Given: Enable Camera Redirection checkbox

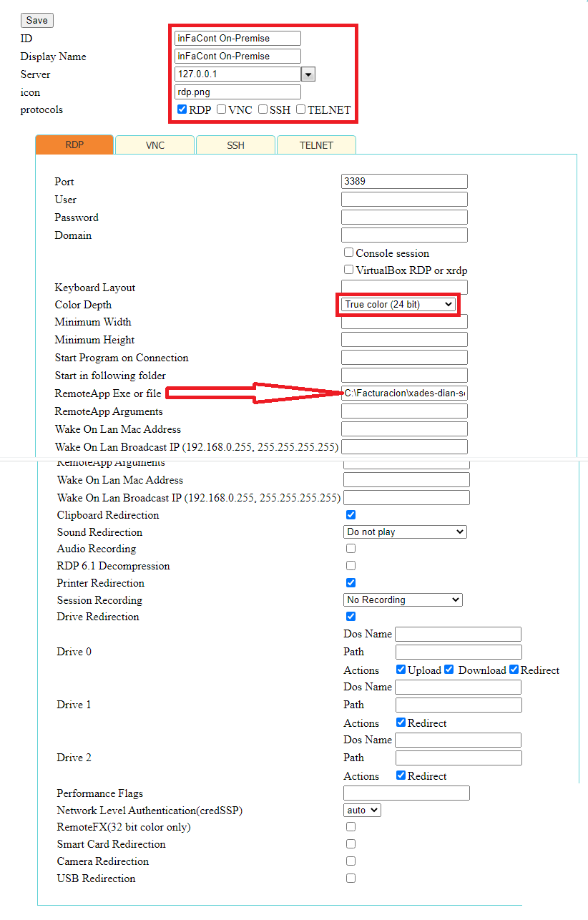Looking at the screenshot, I should click(x=351, y=861).
